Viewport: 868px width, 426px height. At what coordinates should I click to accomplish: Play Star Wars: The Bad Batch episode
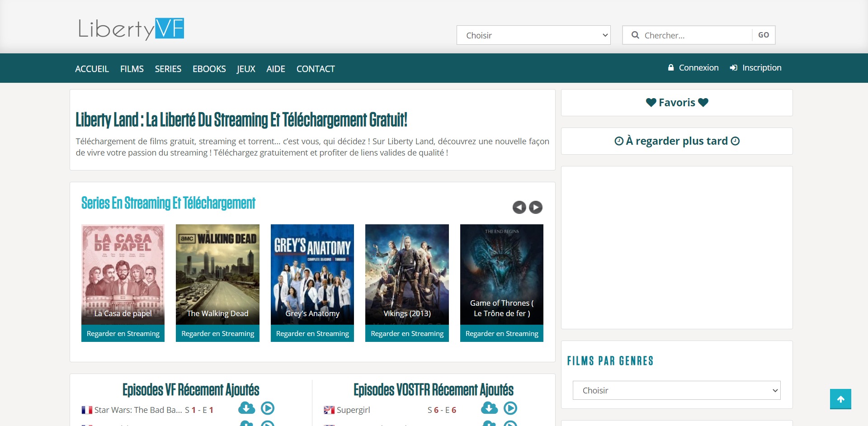click(268, 408)
